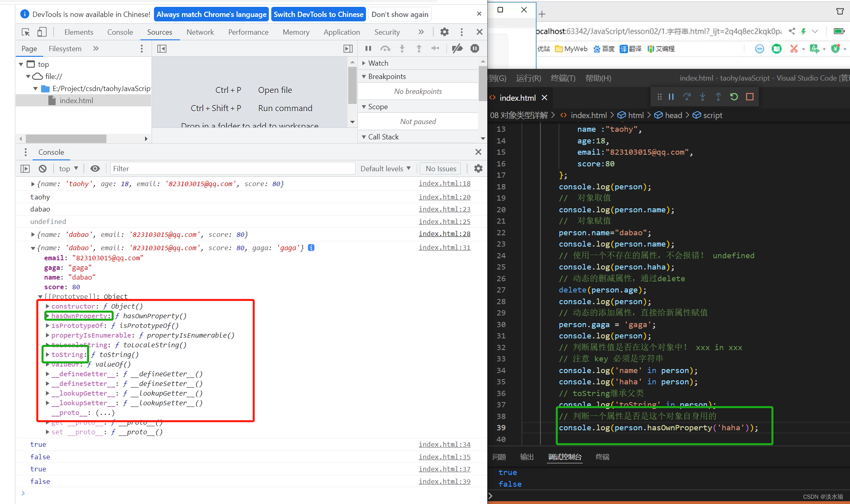Toggle the live expression eye icon
The image size is (850, 504).
coord(95,168)
